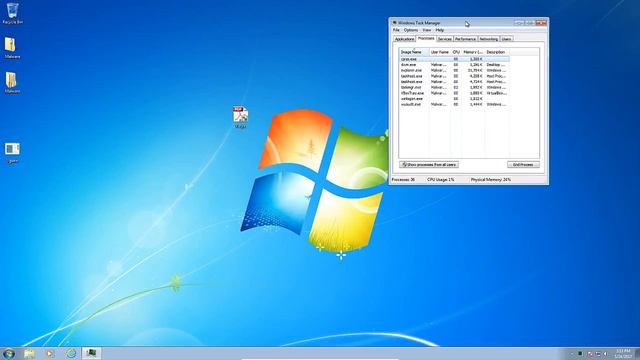Viewport: 640px width, 360px height.
Task: Click the network tray icon
Action: [x=598, y=354]
